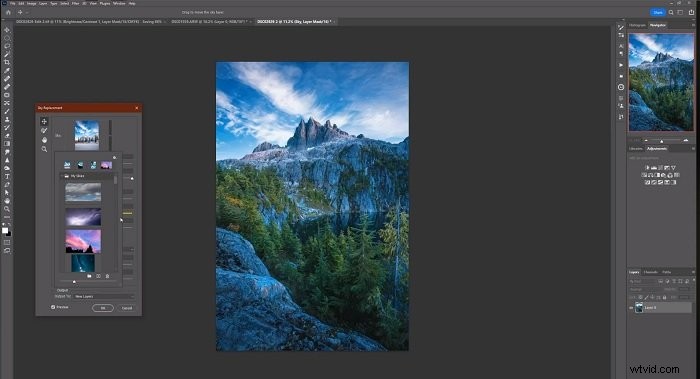Screen dimensions: 700x379
Task: Click the sky picker list scrollbar
Action: [x=116, y=179]
